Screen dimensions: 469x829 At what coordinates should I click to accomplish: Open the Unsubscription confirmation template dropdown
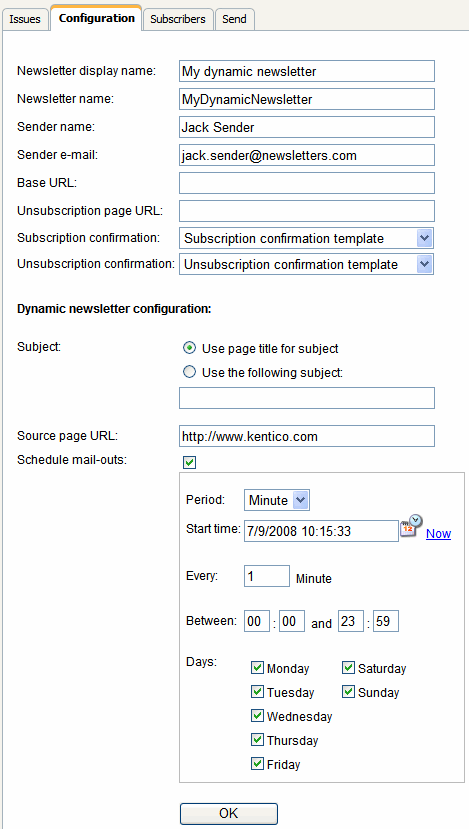(x=307, y=264)
